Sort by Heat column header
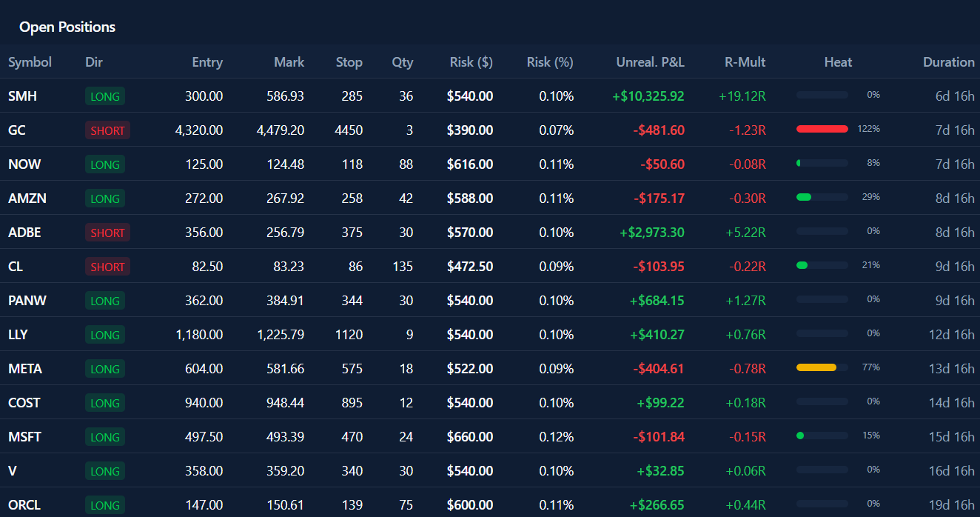Screen dimensions: 980x517 coord(838,62)
